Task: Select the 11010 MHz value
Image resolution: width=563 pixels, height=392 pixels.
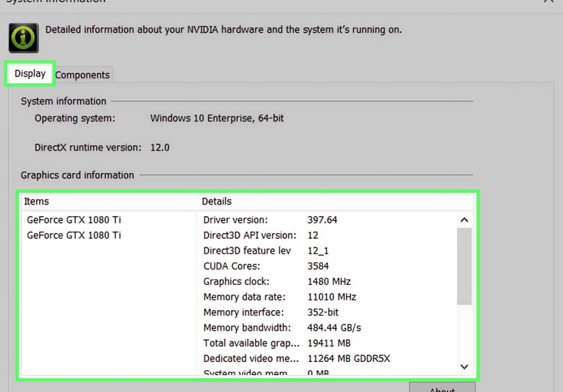Action: (332, 297)
